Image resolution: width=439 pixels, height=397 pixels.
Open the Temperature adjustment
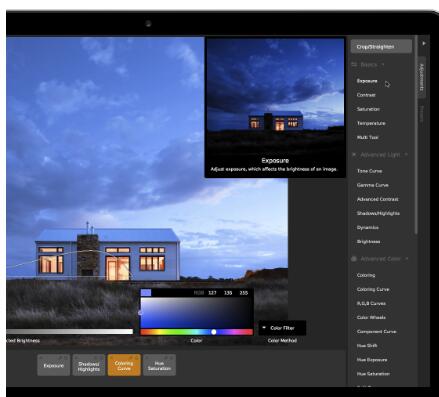pyautogui.click(x=371, y=123)
